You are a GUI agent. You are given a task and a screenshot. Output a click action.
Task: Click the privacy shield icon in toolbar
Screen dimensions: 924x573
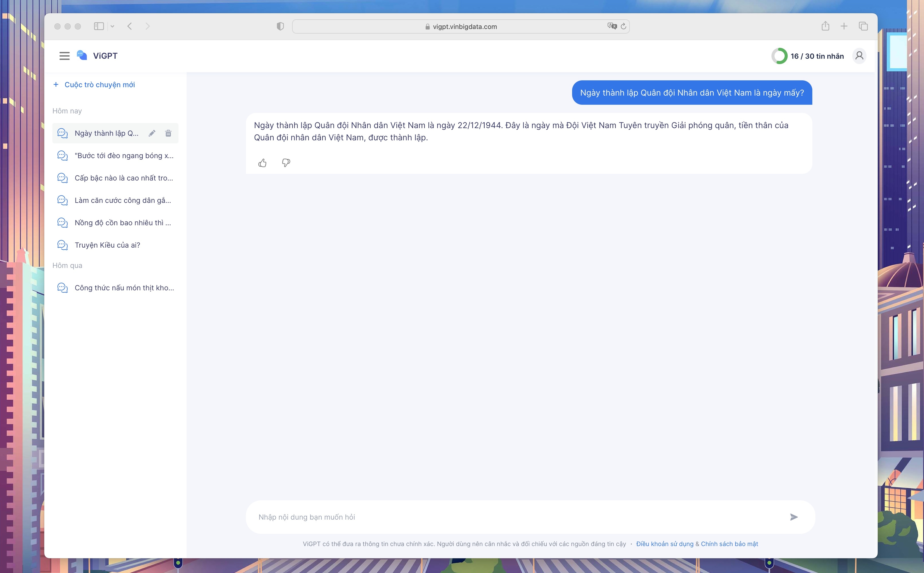pyautogui.click(x=280, y=26)
